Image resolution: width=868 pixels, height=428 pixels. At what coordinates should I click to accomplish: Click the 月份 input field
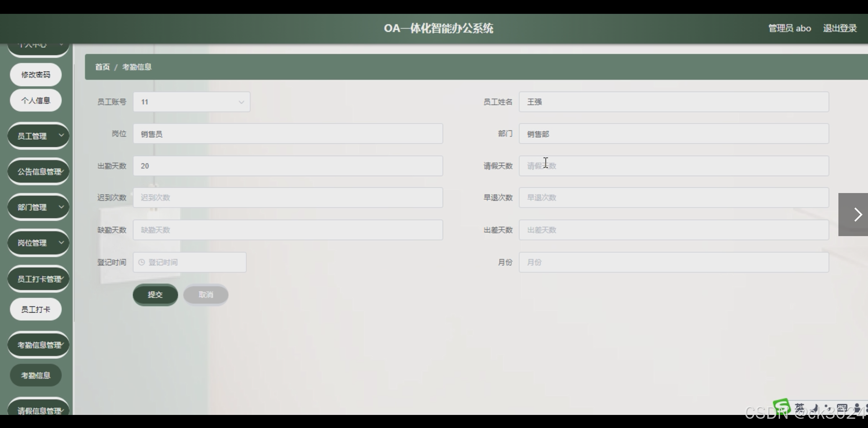click(673, 262)
